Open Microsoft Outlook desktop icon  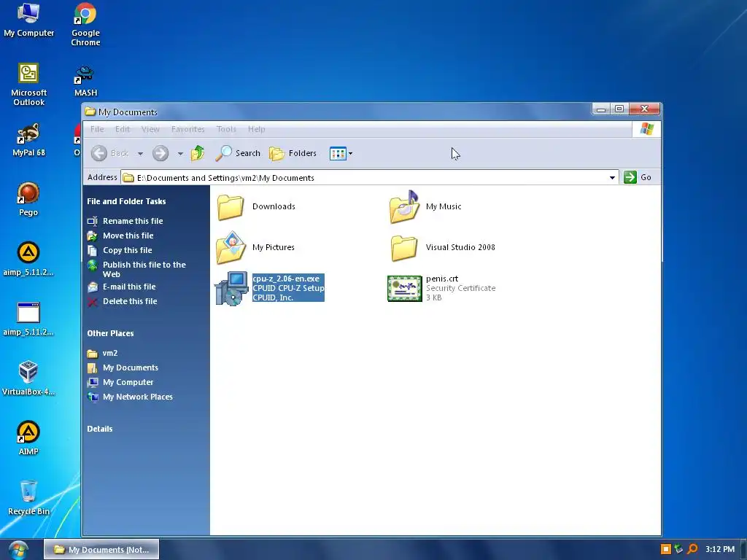tap(28, 85)
